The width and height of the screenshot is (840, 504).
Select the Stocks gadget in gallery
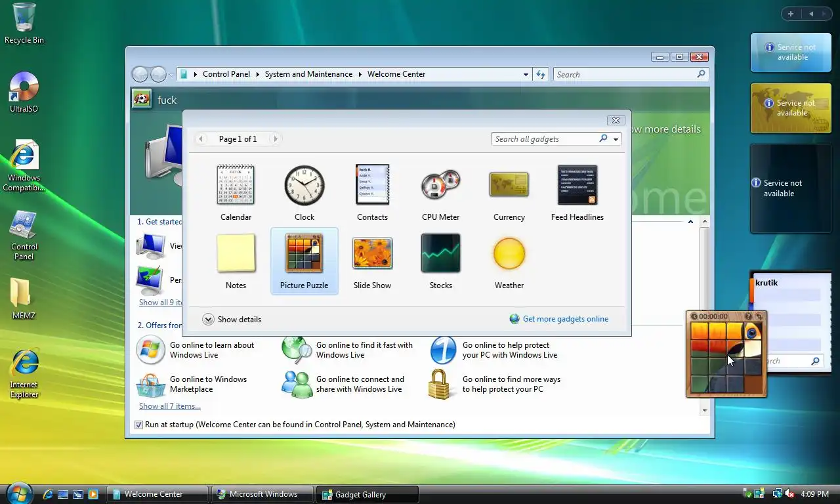(440, 261)
